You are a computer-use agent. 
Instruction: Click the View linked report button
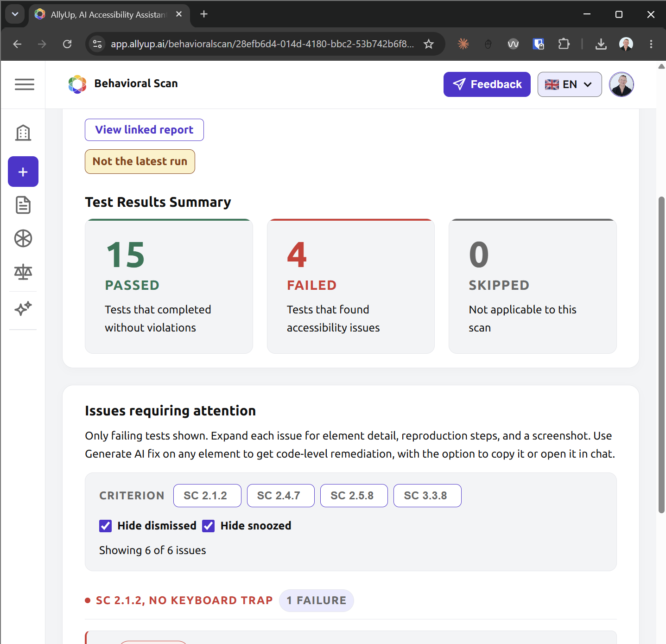coord(144,130)
